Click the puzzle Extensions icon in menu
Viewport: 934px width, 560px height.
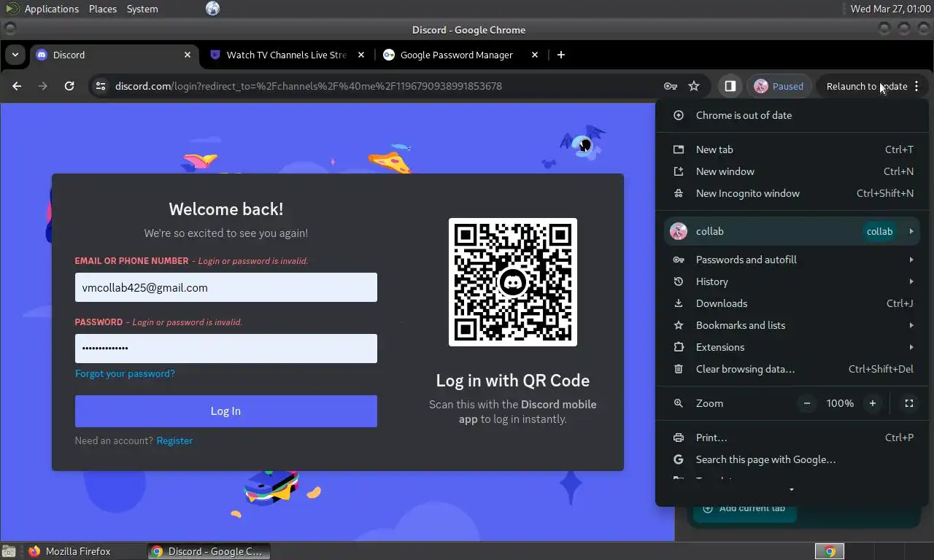coord(679,347)
